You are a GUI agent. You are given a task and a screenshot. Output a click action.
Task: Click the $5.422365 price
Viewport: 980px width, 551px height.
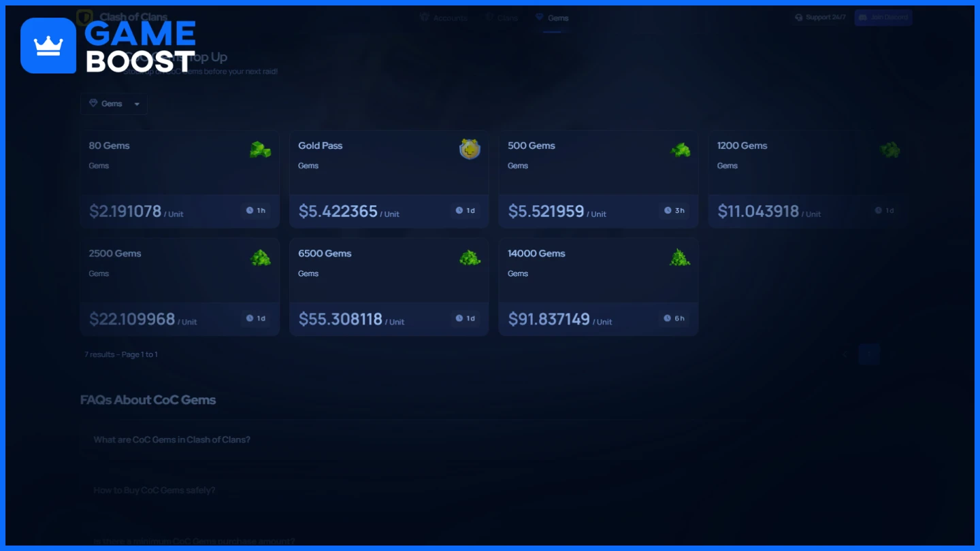[338, 212]
